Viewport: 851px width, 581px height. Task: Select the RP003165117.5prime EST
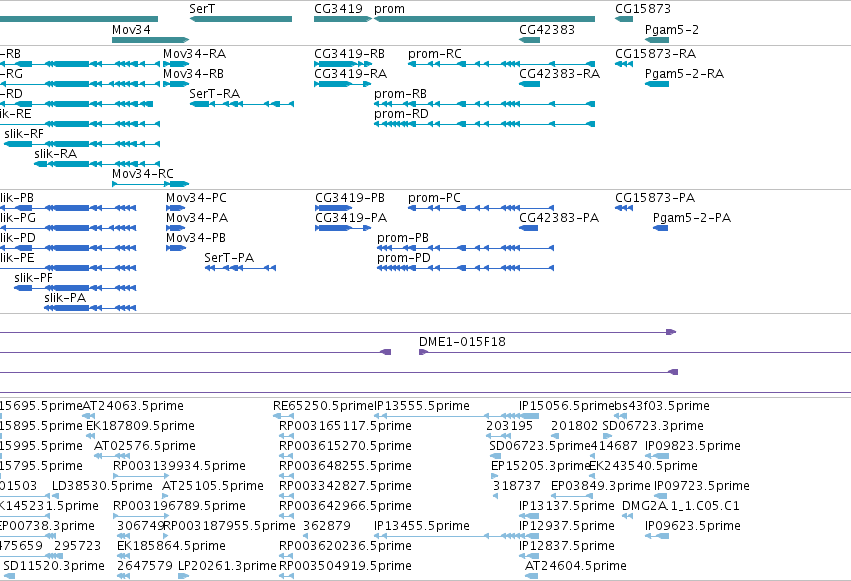pos(286,436)
